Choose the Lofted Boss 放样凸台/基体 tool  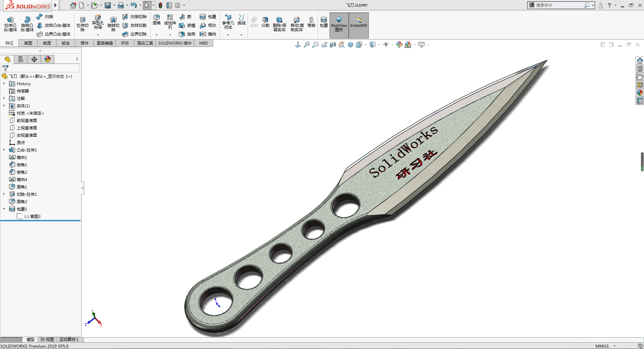click(x=54, y=25)
